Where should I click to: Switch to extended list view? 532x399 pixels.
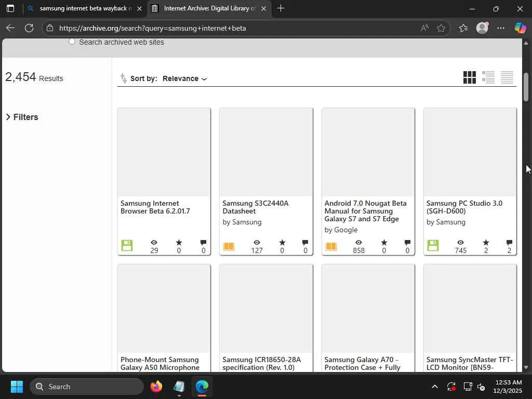point(488,77)
